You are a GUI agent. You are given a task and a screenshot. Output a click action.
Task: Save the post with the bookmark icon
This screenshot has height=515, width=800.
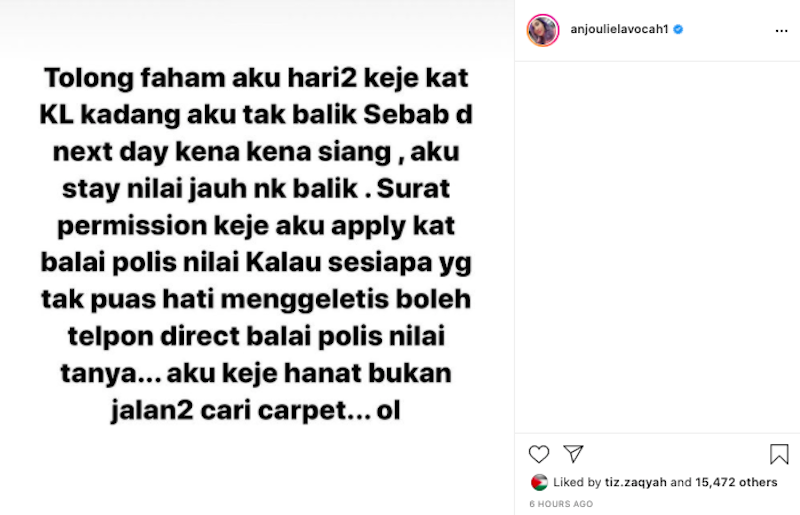(x=779, y=454)
